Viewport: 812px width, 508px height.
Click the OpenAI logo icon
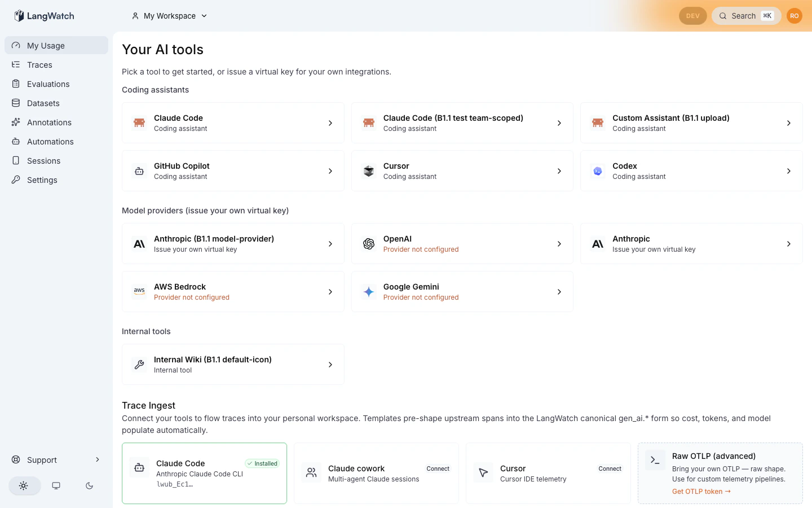point(369,244)
